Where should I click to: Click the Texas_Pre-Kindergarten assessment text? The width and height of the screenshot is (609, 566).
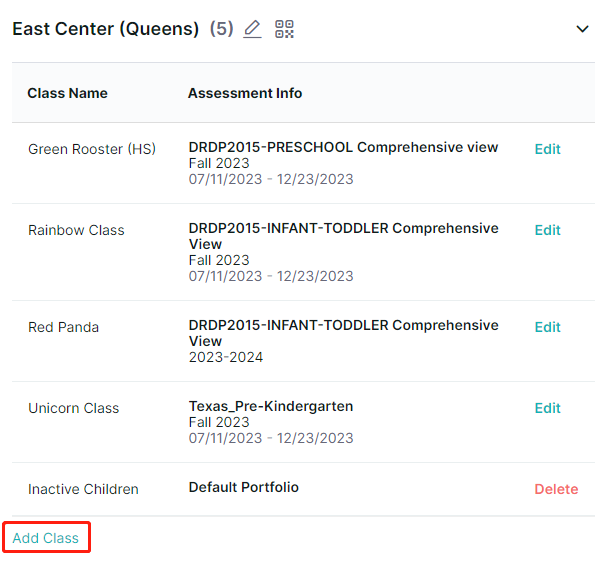(271, 406)
